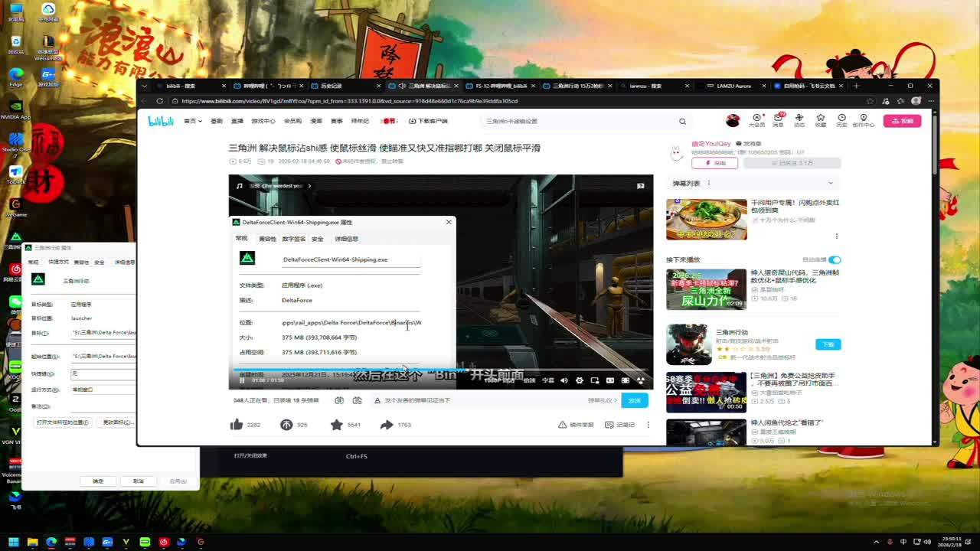Screen dimensions: 980x551
Task: Open 消息 messages icon with notification badge
Action: pyautogui.click(x=778, y=120)
